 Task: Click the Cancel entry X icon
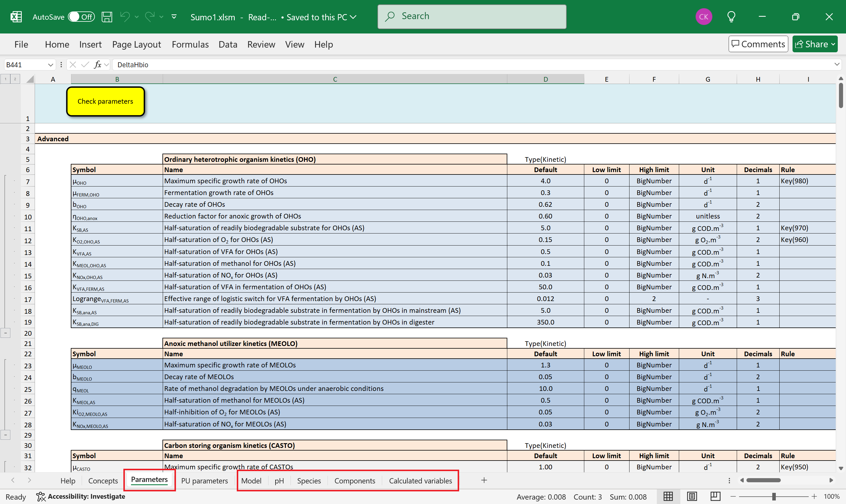point(73,65)
